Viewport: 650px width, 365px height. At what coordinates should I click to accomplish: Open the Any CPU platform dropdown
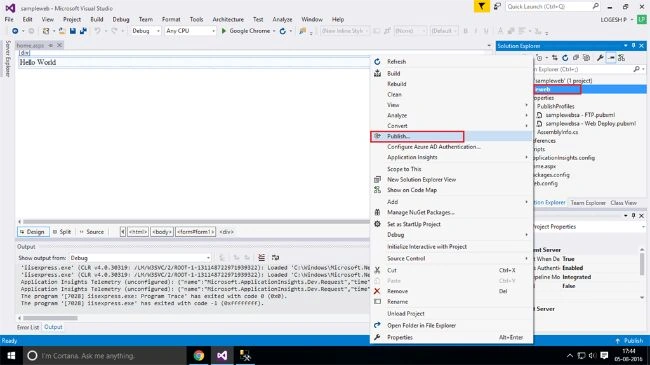tap(190, 31)
